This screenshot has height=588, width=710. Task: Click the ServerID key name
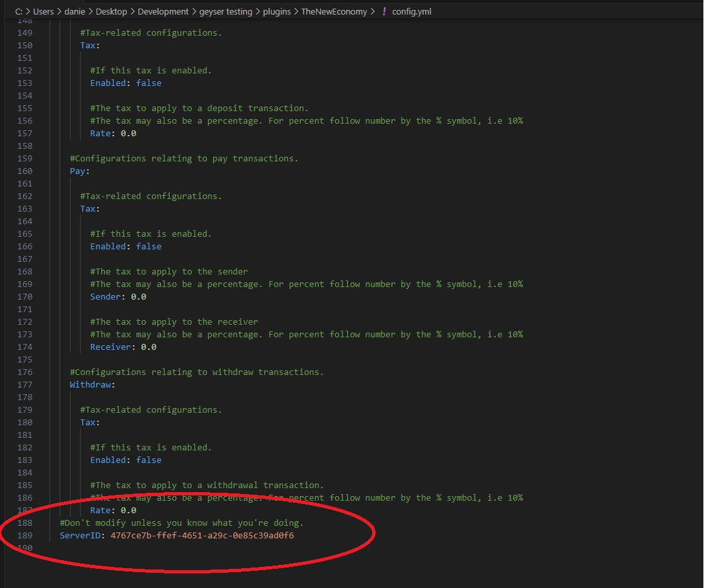(80, 535)
